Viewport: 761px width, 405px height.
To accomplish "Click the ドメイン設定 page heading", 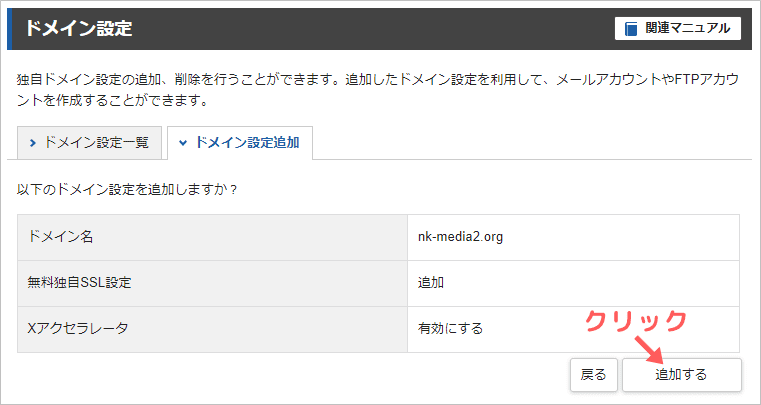I will pos(78,29).
